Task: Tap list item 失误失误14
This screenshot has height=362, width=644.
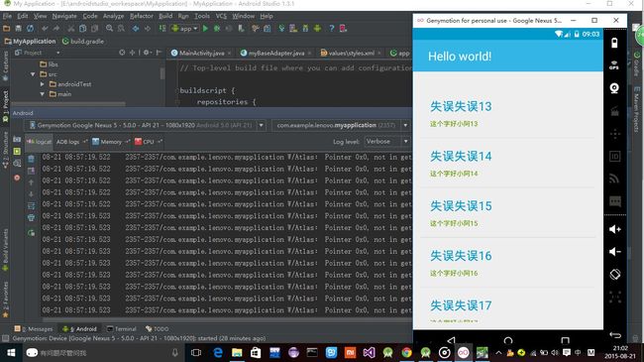Action: (x=507, y=163)
